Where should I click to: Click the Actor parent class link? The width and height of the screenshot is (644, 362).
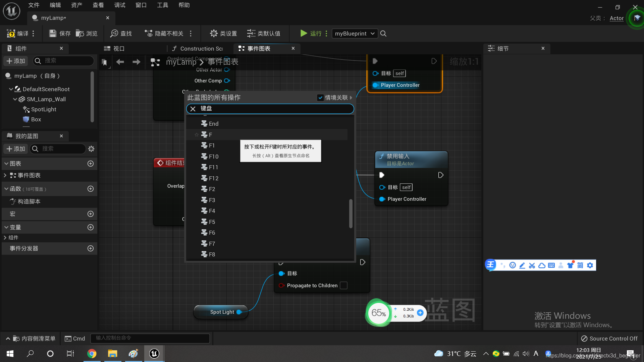[x=616, y=18]
